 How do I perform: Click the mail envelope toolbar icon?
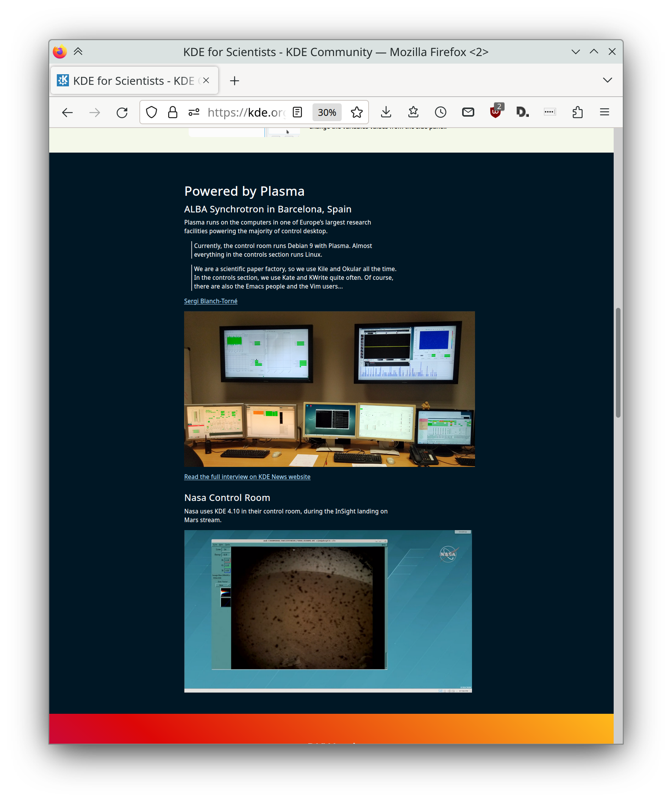[x=468, y=112]
